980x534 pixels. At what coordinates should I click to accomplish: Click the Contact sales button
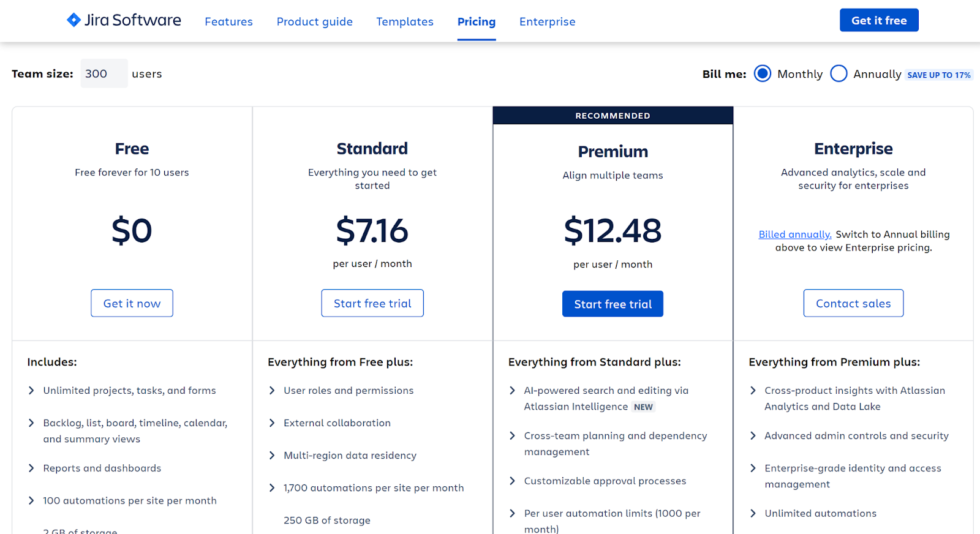click(x=853, y=304)
